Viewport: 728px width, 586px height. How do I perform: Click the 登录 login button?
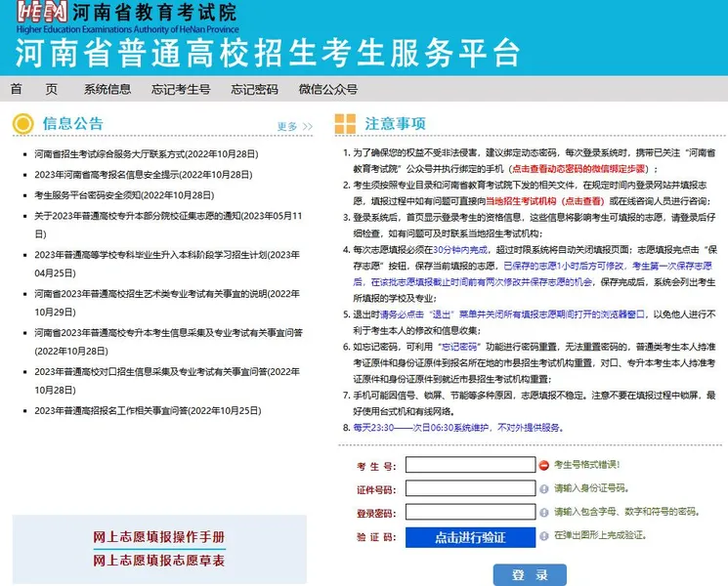pyautogui.click(x=530, y=575)
